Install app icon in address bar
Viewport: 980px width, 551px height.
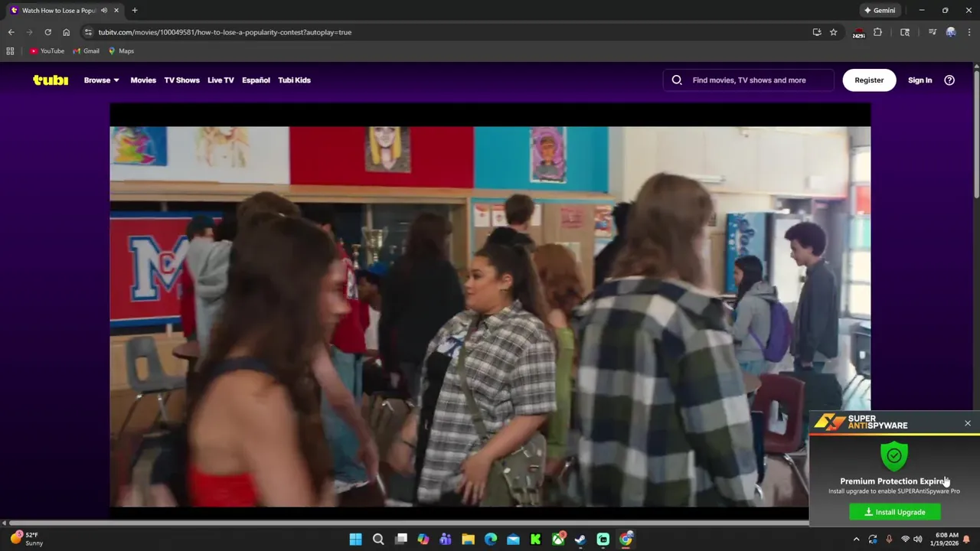pyautogui.click(x=817, y=32)
